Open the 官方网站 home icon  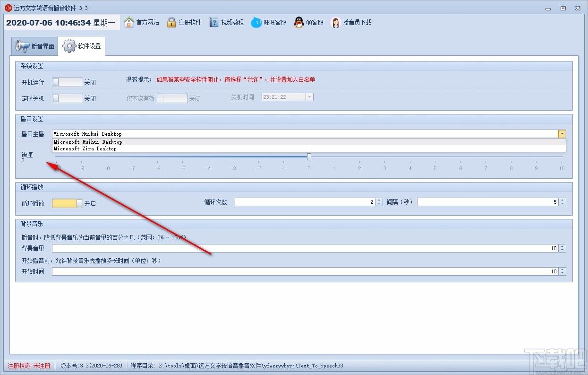(x=129, y=22)
